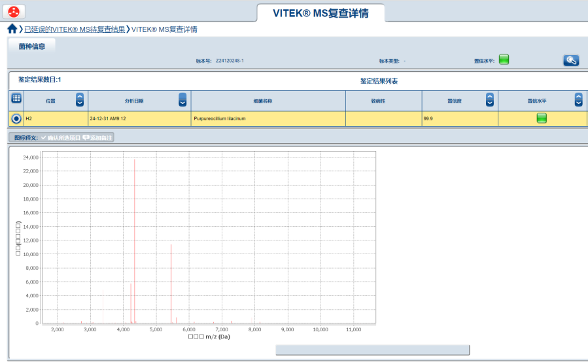
Task: Follow the VITEK MS review results breadcrumb link
Action: [75, 29]
